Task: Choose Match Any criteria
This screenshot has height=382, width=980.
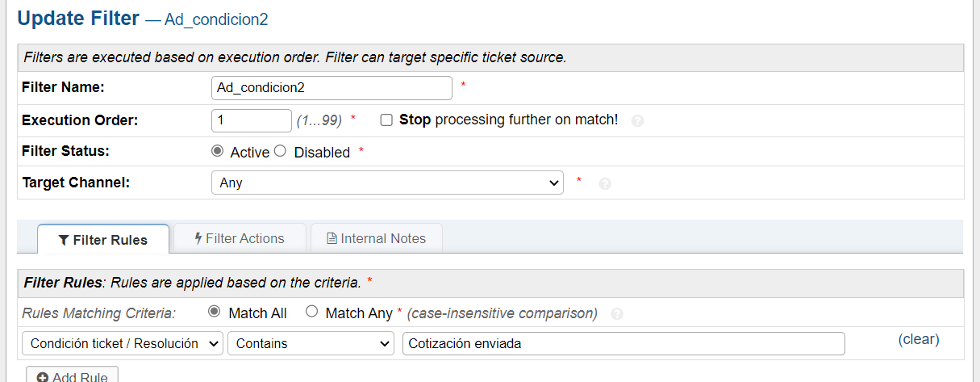Action: (x=311, y=313)
